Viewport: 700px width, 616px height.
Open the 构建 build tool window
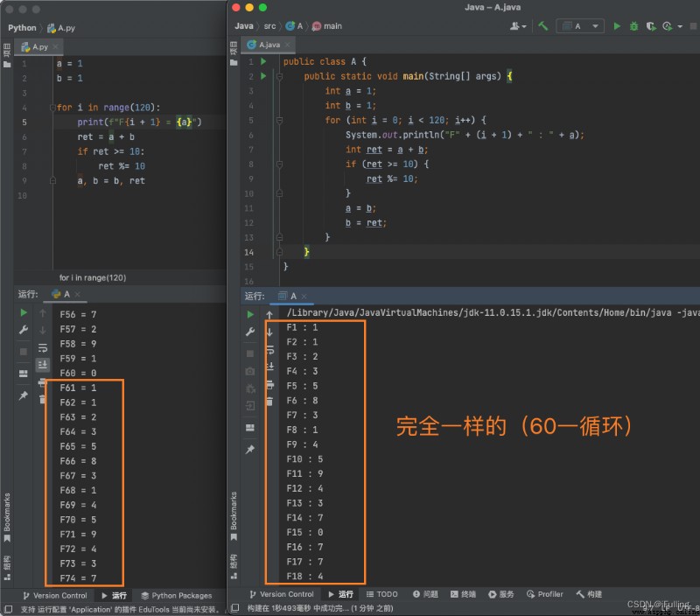pyautogui.click(x=589, y=594)
